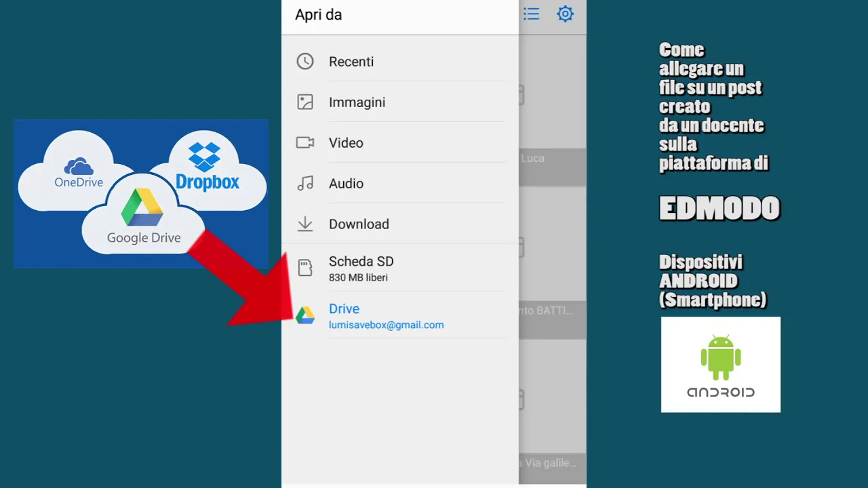868x488 pixels.
Task: Open Scheda SD storage
Action: 400,268
